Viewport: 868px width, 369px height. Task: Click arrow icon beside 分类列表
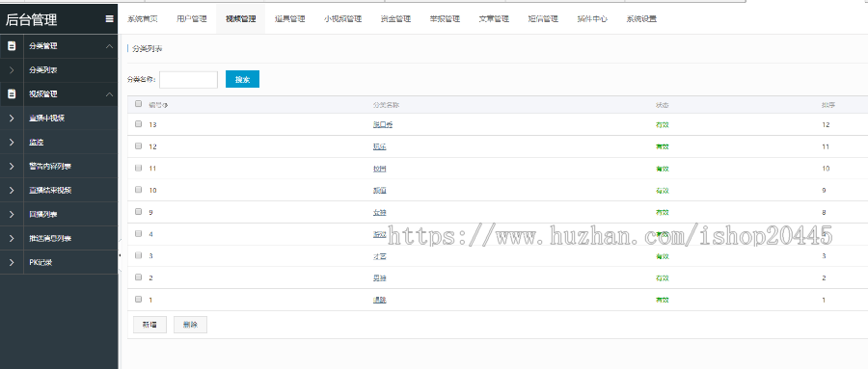(x=12, y=70)
